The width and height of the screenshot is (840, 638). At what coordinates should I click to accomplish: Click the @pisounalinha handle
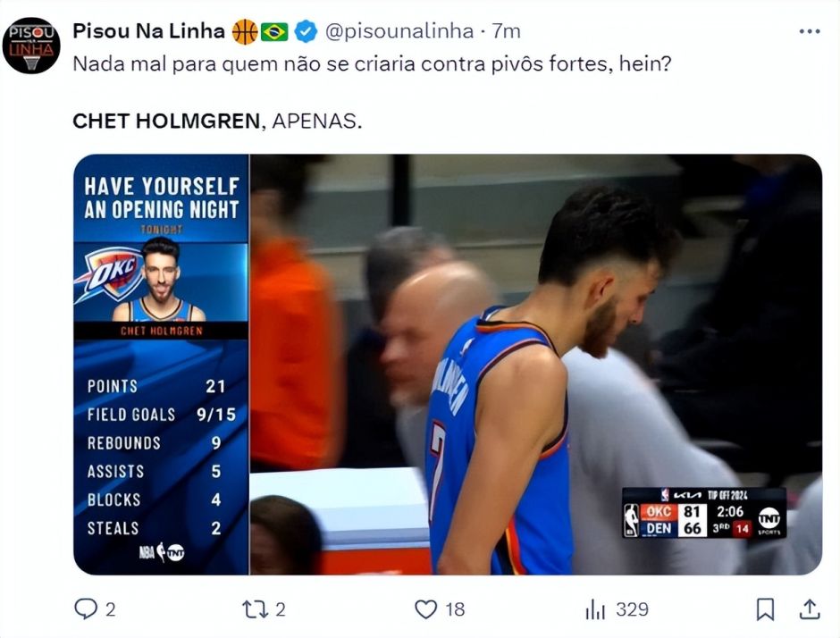pyautogui.click(x=399, y=32)
